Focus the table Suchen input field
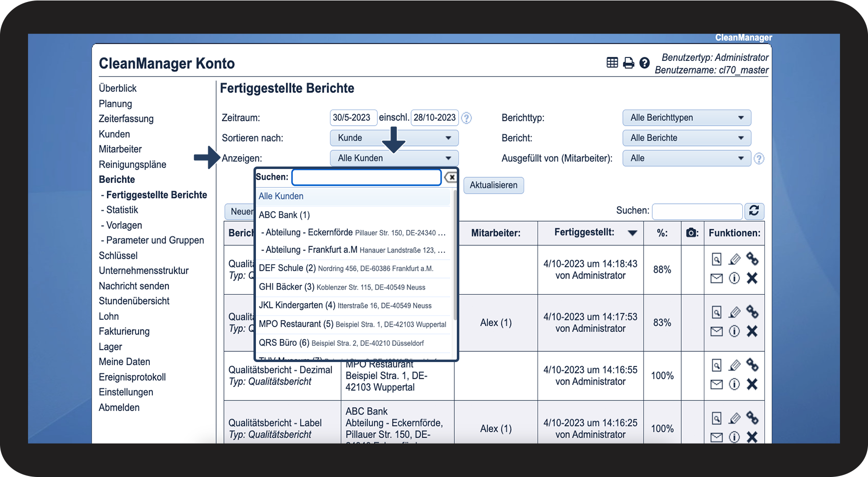The width and height of the screenshot is (868, 477). (697, 211)
